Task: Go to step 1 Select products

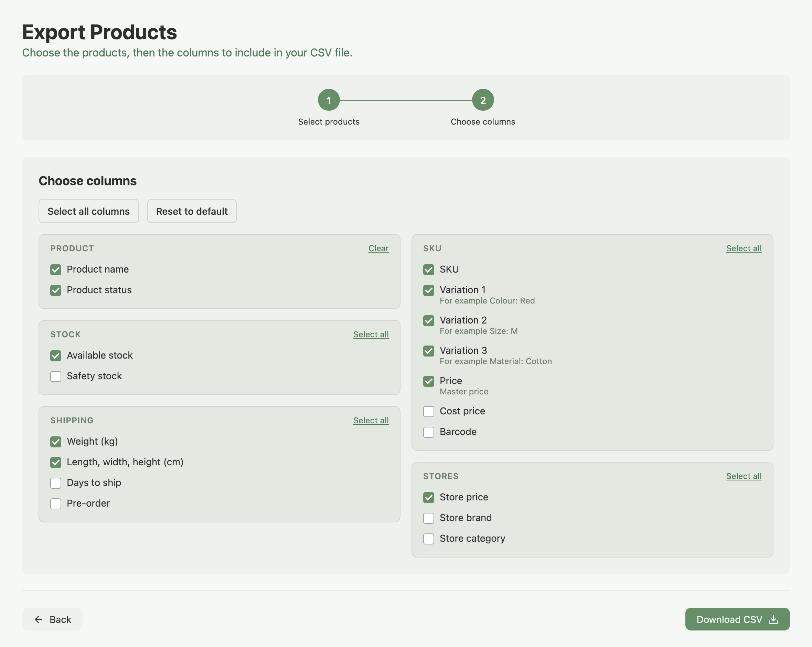Action: [329, 100]
